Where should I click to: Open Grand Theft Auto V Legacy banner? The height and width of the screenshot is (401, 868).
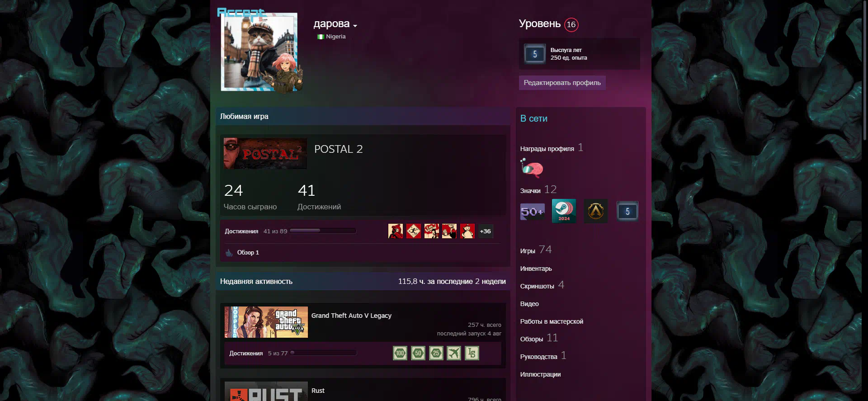266,322
